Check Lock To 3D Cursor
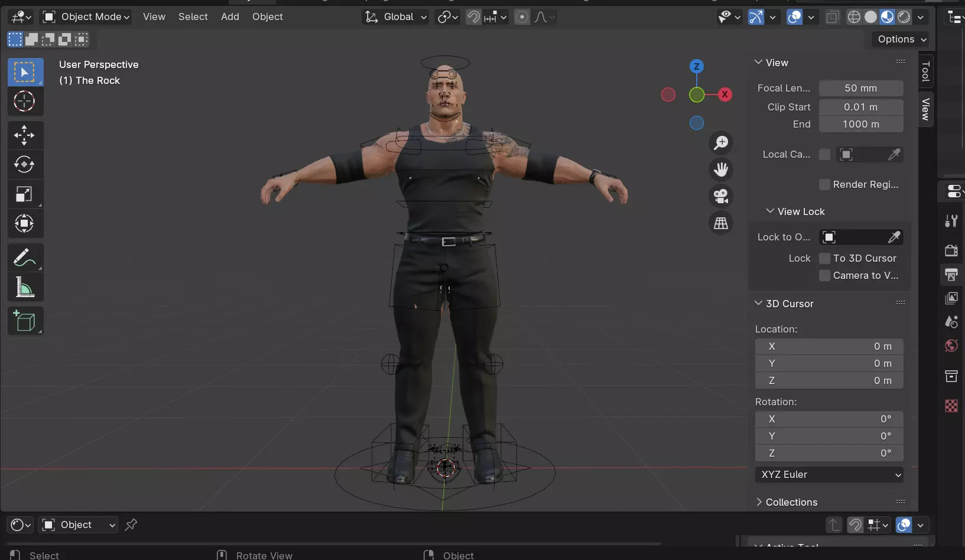The width and height of the screenshot is (965, 560). pyautogui.click(x=824, y=258)
